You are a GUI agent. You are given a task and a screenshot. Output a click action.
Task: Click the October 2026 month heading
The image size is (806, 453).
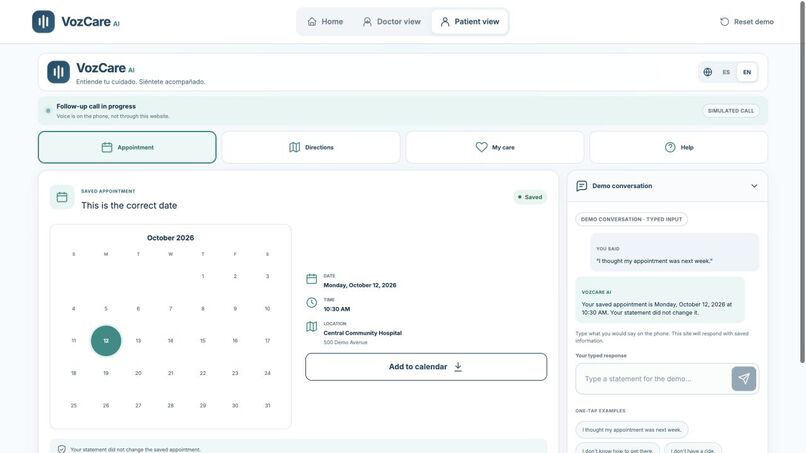170,238
